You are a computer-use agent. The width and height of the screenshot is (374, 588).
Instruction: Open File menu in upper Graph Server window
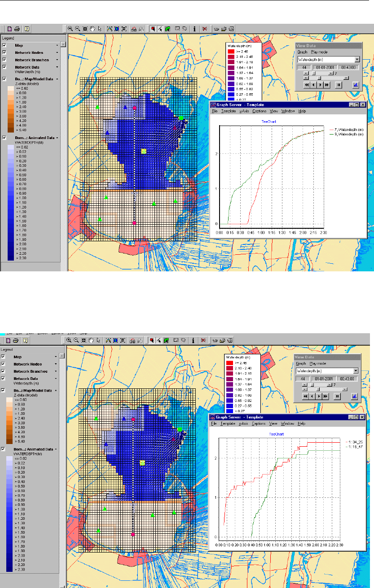click(214, 111)
